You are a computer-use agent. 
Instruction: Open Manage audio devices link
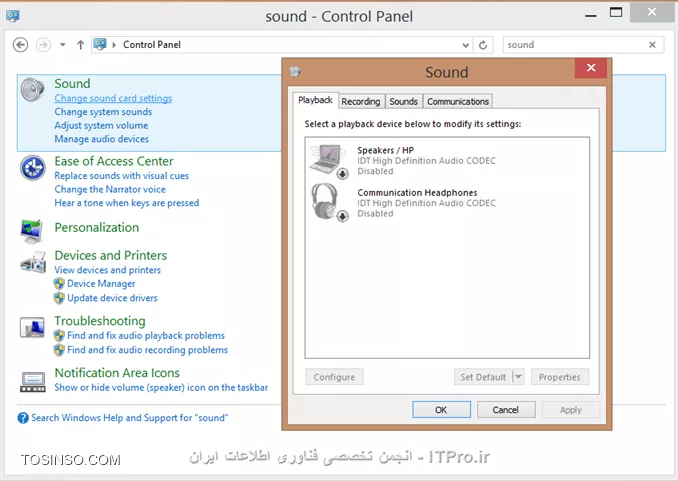click(102, 139)
